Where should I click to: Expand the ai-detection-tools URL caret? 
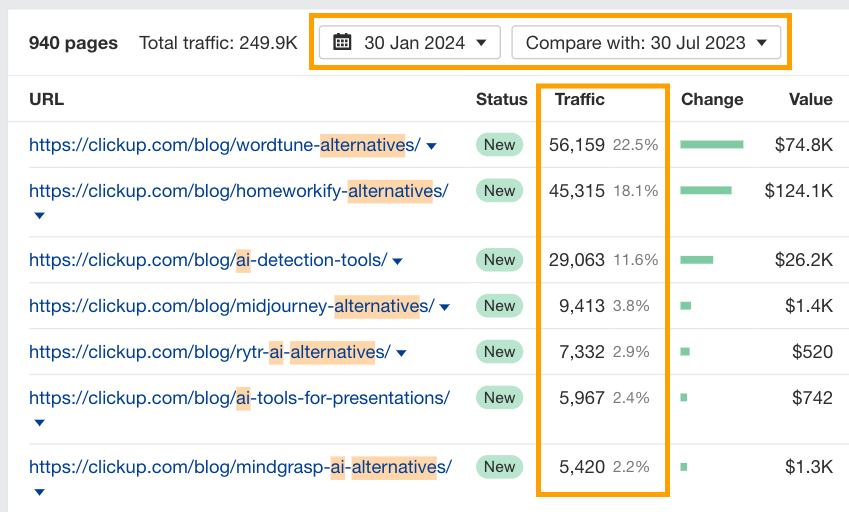397,261
